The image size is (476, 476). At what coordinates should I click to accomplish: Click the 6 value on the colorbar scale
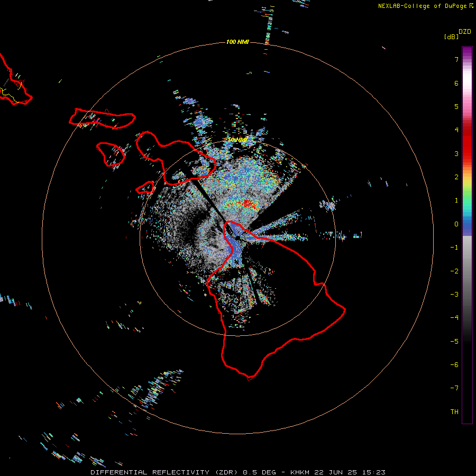click(x=456, y=83)
